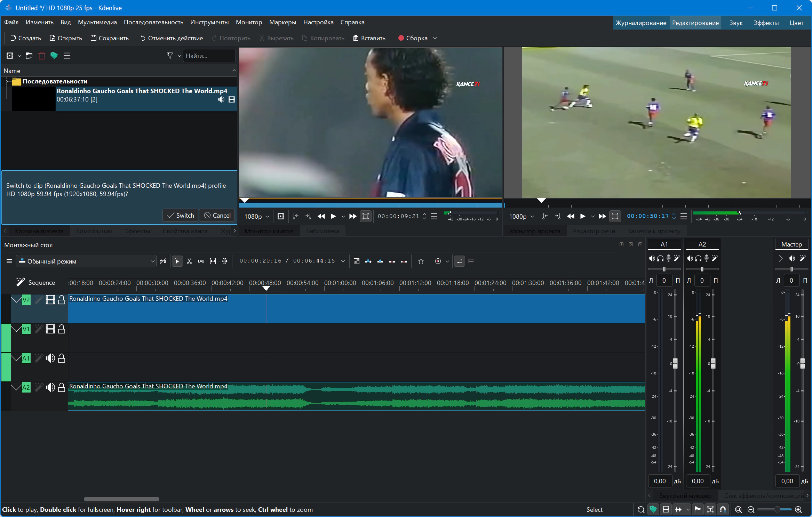Image resolution: width=812 pixels, height=517 pixels.
Task: Mute the A2 audio track in timeline
Action: click(50, 387)
